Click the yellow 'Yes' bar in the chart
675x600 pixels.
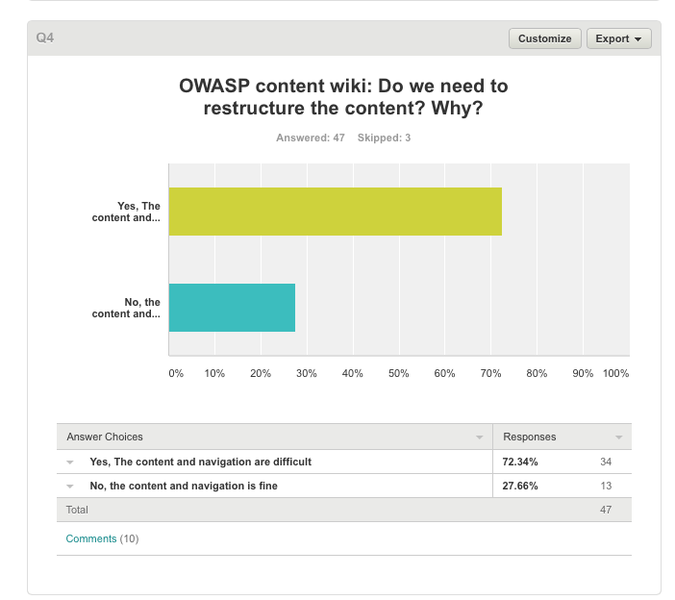(x=335, y=211)
